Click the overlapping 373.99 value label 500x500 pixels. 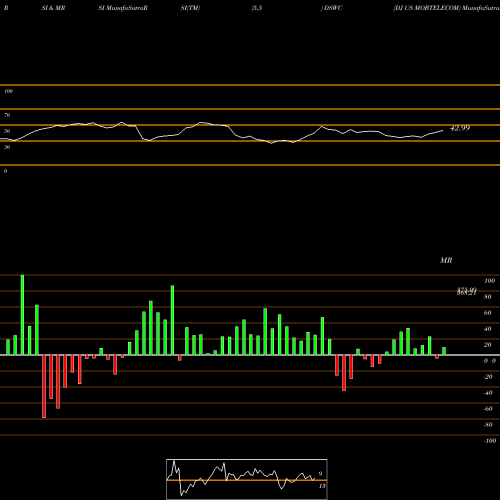pos(467,290)
